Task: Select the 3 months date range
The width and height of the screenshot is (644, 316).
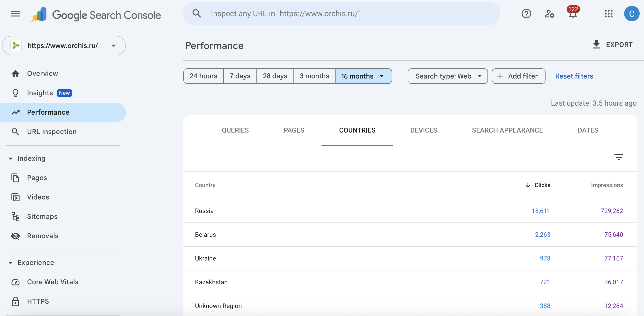Action: [314, 76]
